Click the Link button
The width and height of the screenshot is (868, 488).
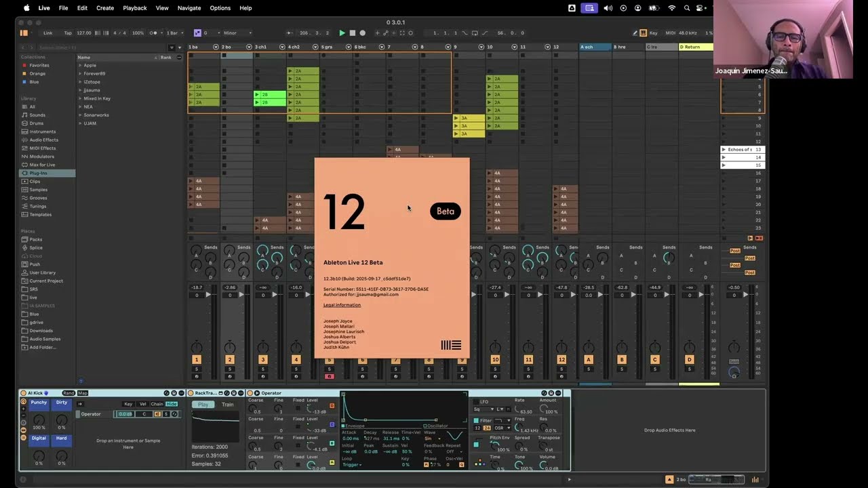48,33
